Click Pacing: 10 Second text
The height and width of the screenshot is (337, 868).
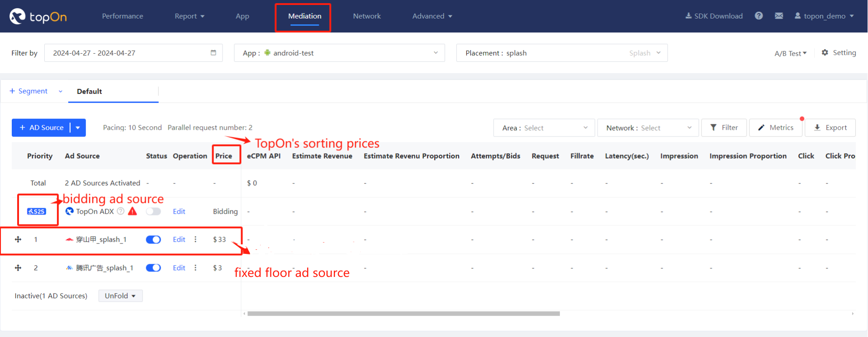coord(133,127)
